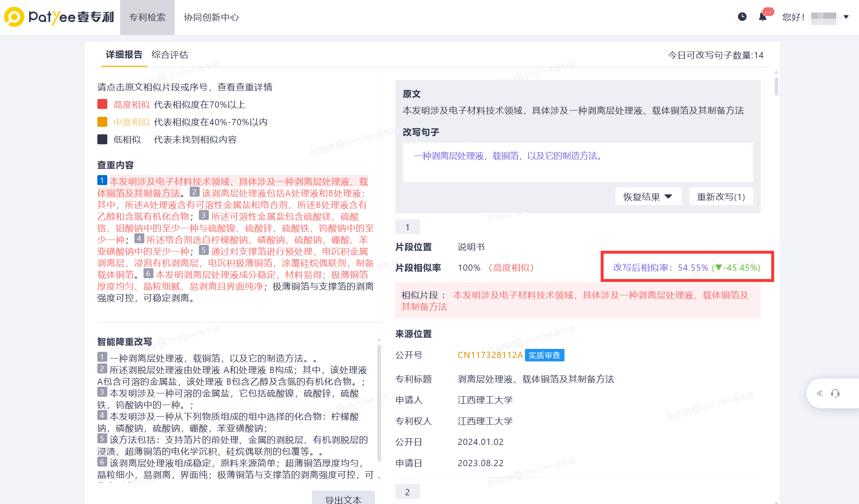This screenshot has width=859, height=504.
Task: Open the 协同创新中心 menu item
Action: click(x=211, y=17)
